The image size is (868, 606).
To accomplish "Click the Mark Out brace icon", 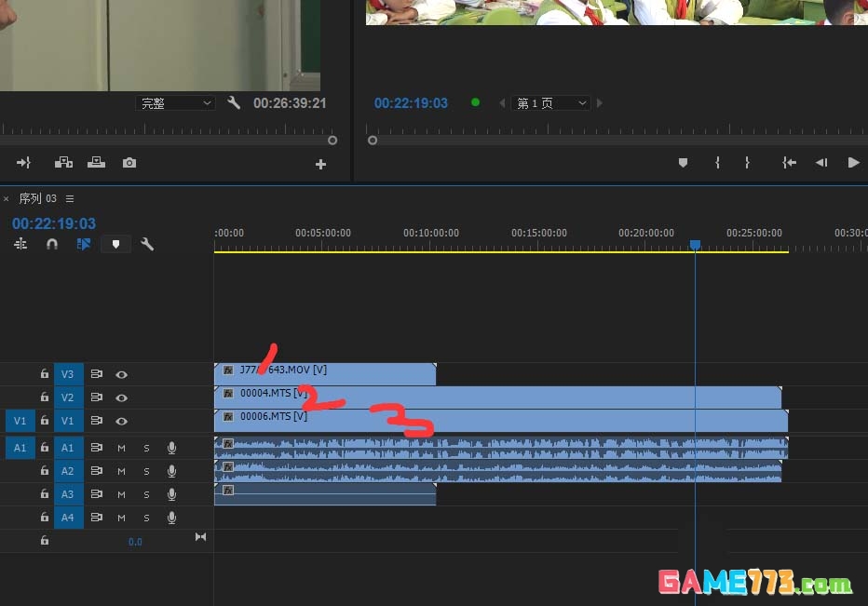I will tap(747, 163).
